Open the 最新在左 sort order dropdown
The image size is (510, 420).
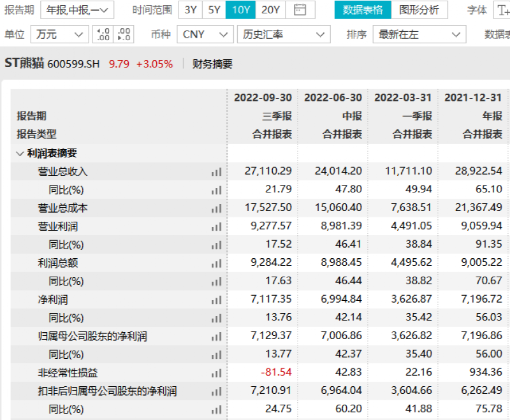[419, 34]
